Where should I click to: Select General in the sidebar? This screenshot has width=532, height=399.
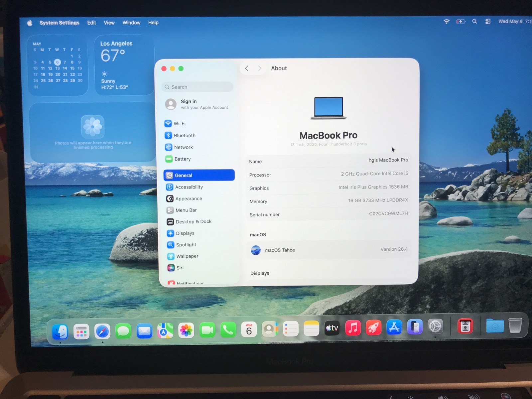coord(199,175)
